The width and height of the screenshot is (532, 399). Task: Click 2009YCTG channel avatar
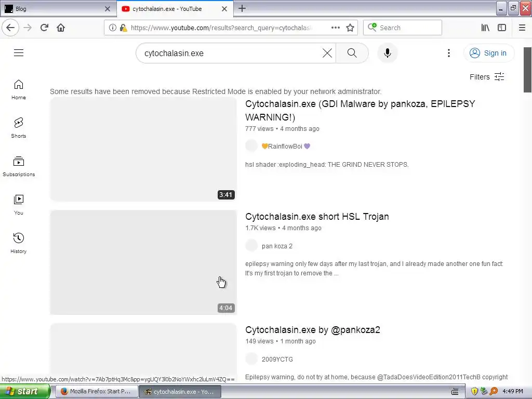(251, 359)
